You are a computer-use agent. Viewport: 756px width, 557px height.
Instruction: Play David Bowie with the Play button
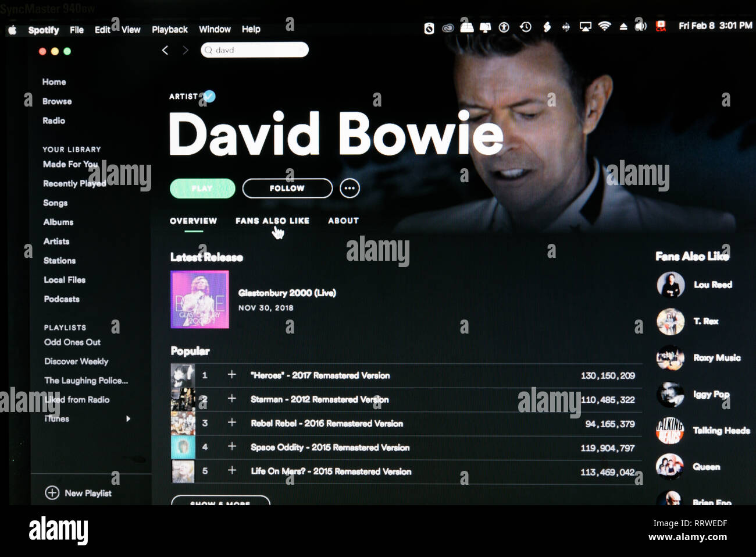point(202,189)
